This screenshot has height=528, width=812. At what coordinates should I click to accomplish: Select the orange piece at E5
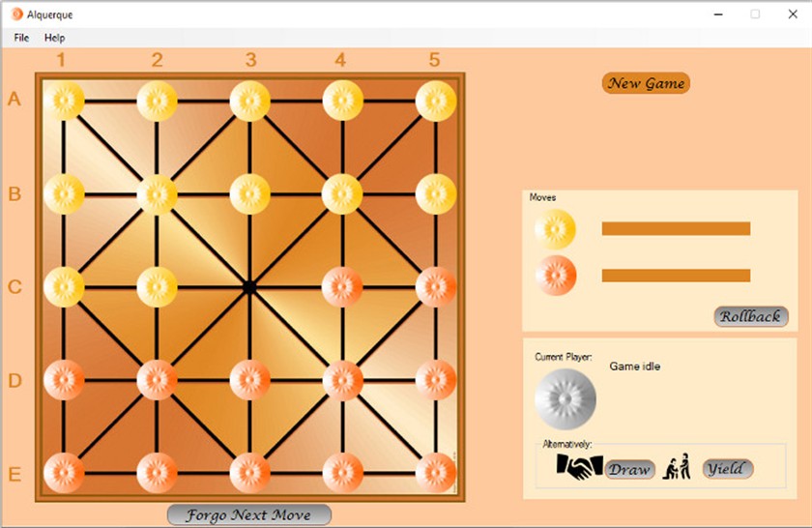(436, 473)
